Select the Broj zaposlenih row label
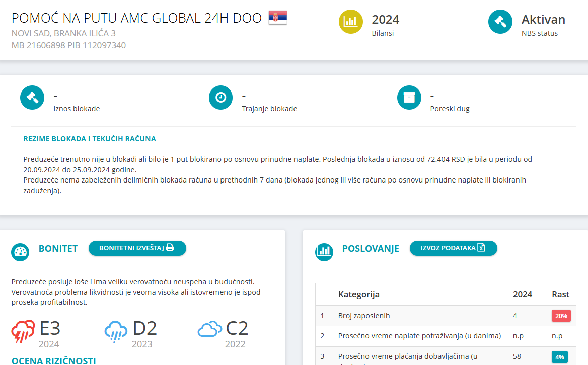Image resolution: width=588 pixels, height=365 pixels. [364, 316]
